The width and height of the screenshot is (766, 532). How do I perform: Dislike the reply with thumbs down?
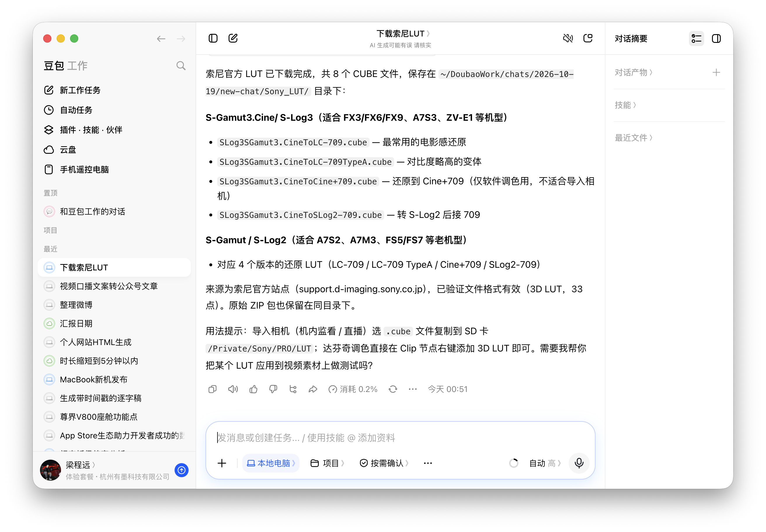[273, 389]
